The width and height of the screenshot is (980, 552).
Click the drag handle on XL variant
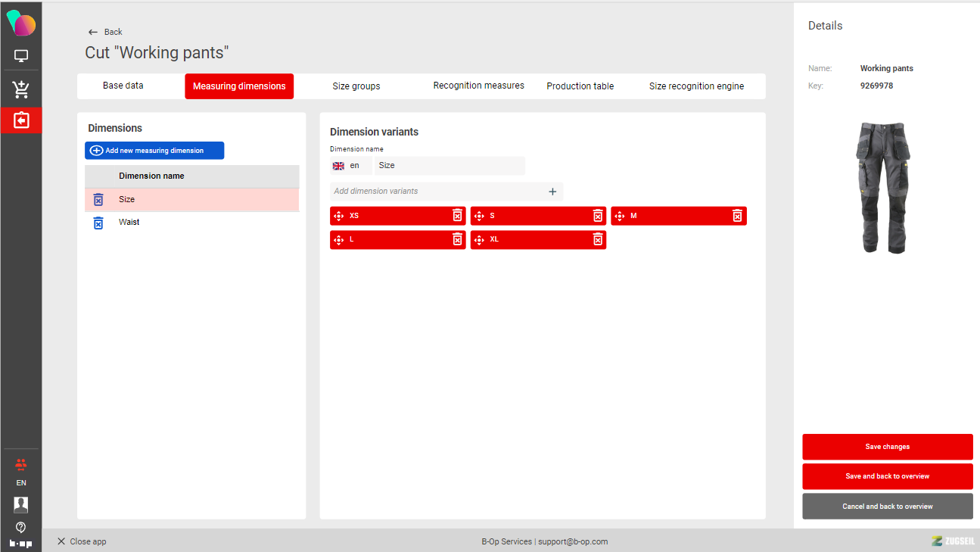479,239
